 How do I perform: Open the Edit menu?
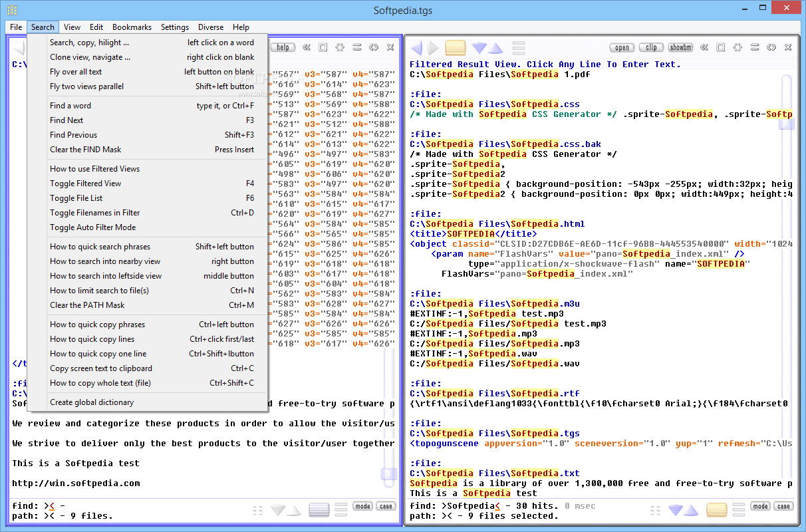pyautogui.click(x=96, y=27)
